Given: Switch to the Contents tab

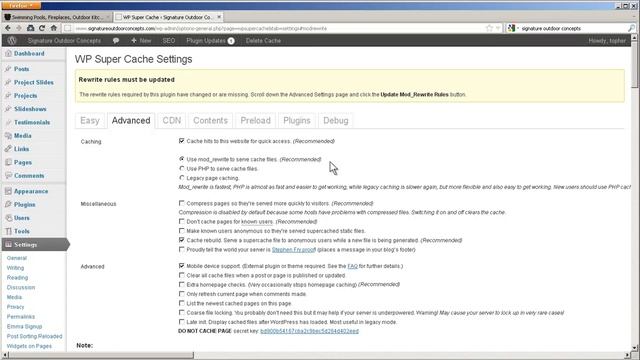Looking at the screenshot, I should tap(210, 120).
